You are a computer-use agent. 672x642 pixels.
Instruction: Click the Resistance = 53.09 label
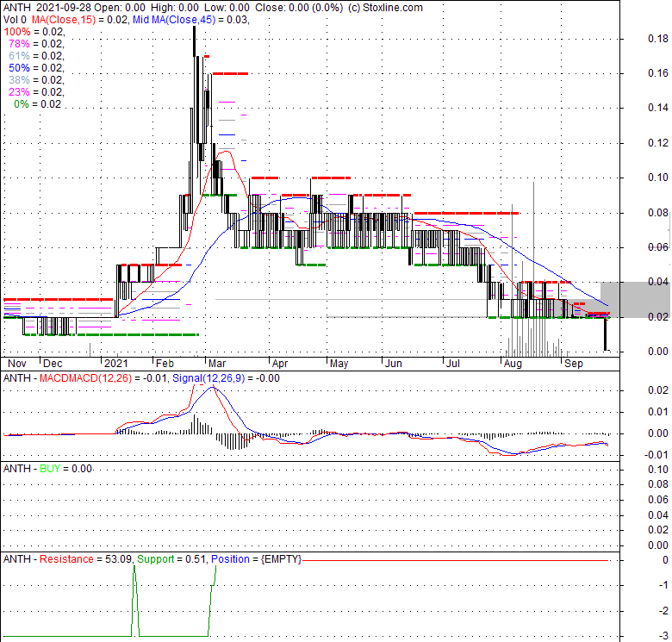pyautogui.click(x=85, y=559)
